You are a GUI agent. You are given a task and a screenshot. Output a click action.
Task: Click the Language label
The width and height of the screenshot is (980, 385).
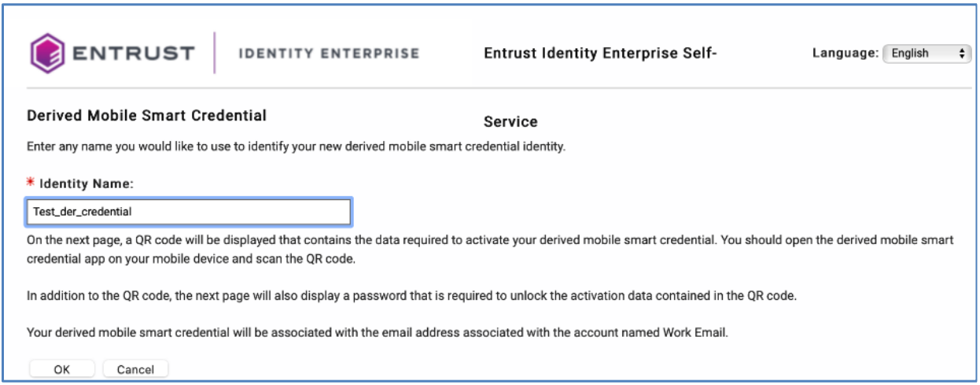click(x=845, y=54)
